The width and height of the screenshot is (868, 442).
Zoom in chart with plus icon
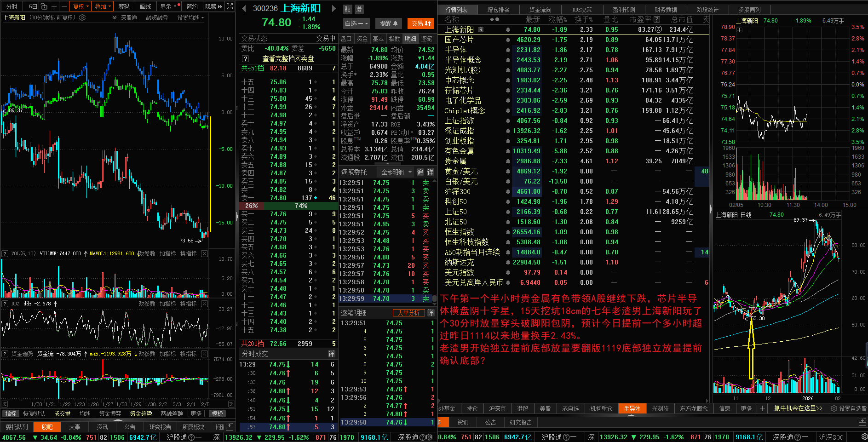[54, 6]
